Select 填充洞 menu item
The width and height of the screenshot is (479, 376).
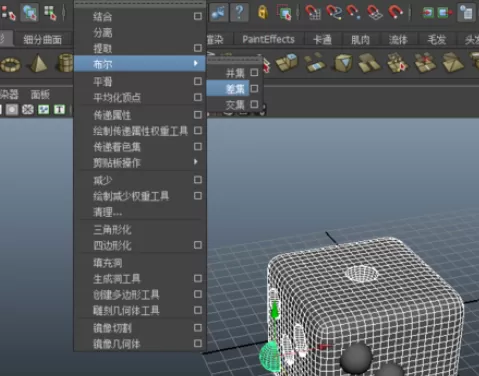click(x=107, y=263)
